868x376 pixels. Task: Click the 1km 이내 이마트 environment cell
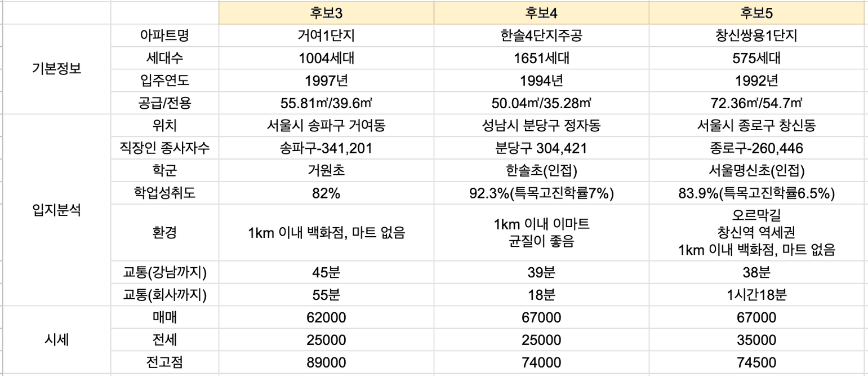541,232
